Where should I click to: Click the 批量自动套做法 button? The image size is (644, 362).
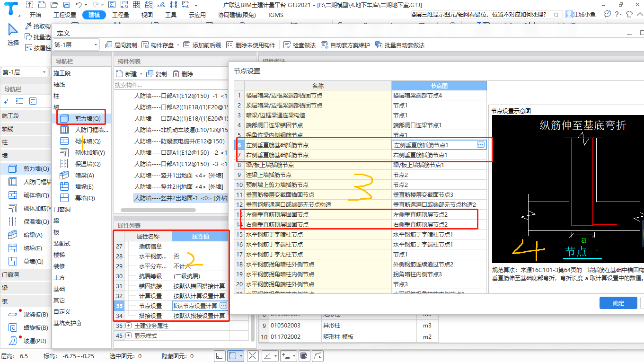[400, 45]
